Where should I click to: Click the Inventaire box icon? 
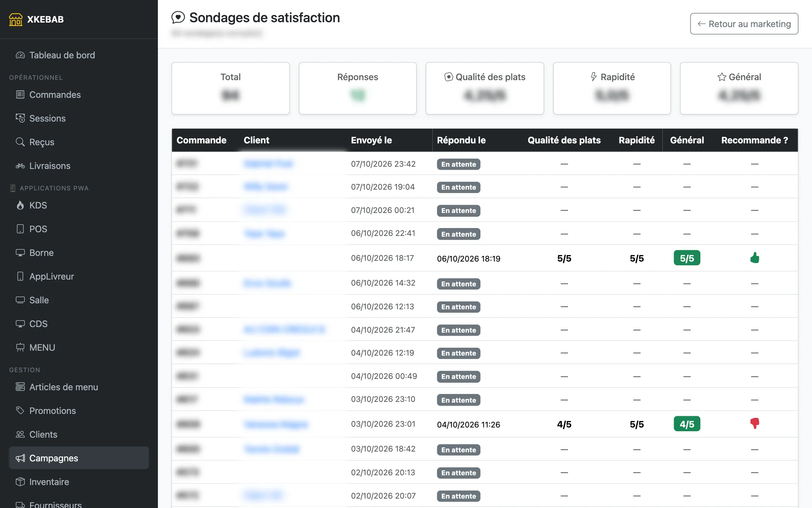pos(20,482)
